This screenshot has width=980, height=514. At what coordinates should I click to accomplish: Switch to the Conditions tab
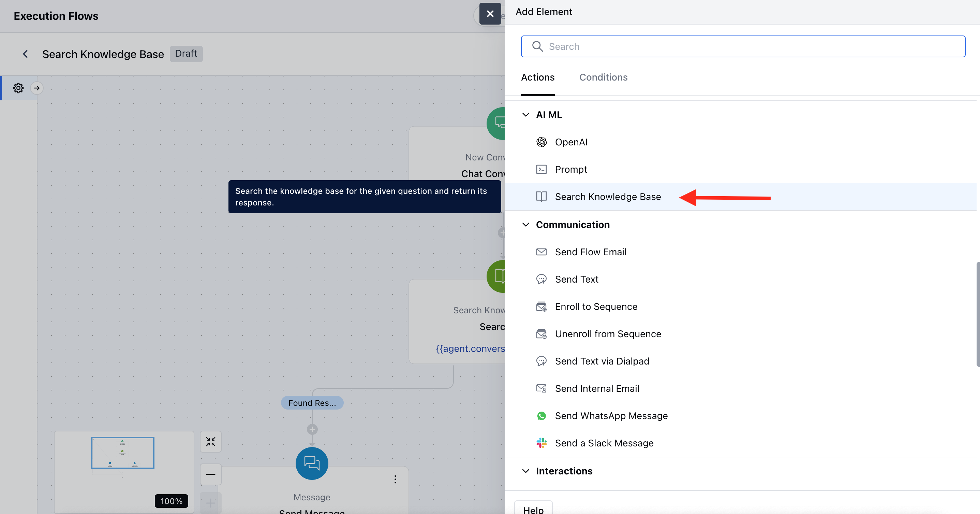point(603,77)
